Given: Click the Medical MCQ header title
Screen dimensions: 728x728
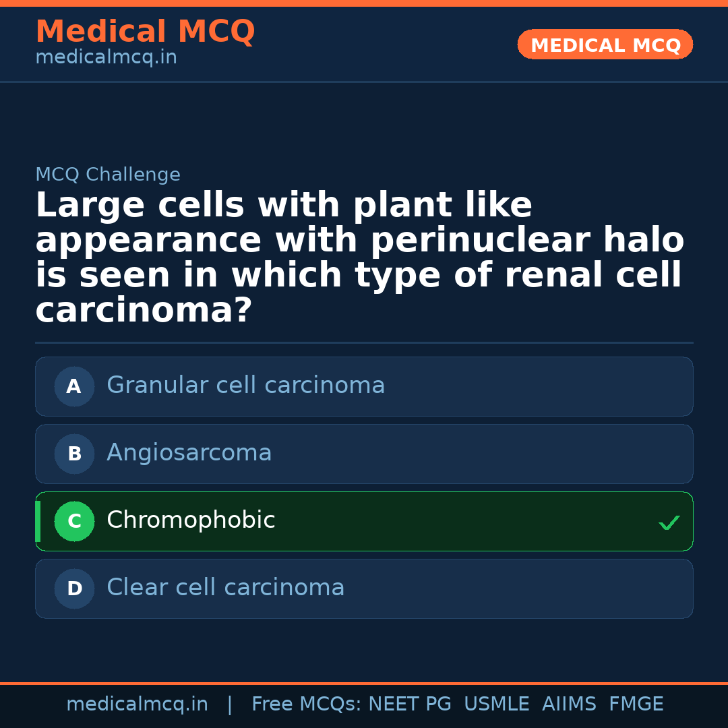Looking at the screenshot, I should (x=145, y=32).
